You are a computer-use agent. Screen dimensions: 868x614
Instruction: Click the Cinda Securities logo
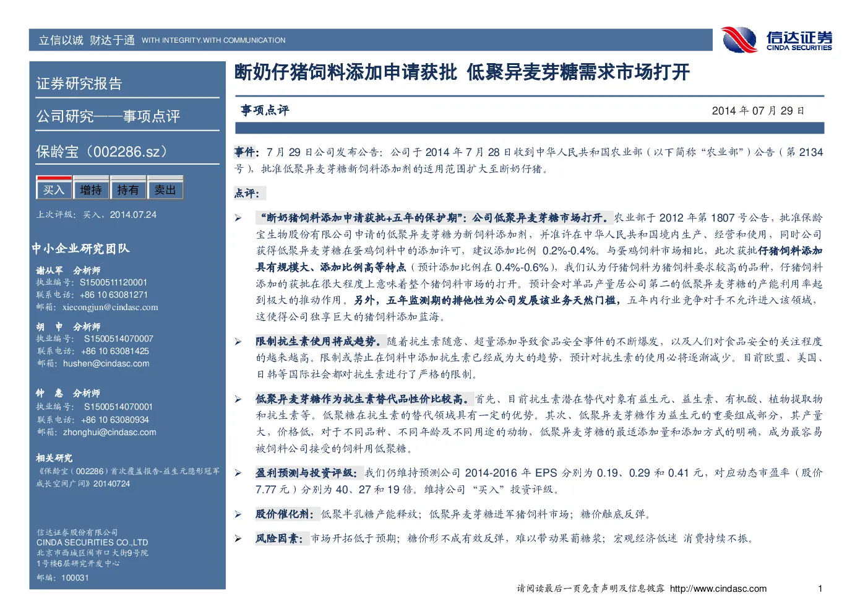pos(777,40)
